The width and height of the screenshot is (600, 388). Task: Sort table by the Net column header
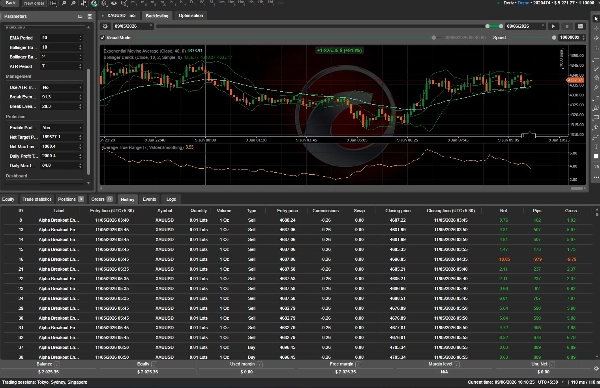tap(504, 210)
